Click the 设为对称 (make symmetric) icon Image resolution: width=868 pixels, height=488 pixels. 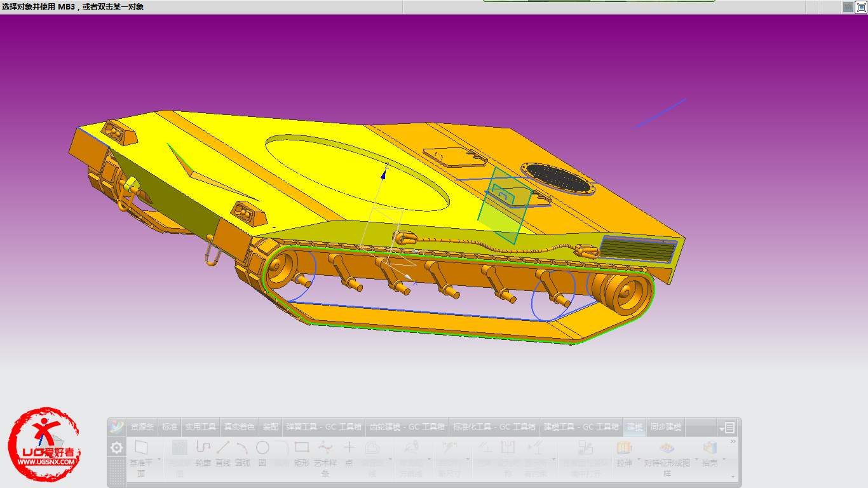pos(508,457)
